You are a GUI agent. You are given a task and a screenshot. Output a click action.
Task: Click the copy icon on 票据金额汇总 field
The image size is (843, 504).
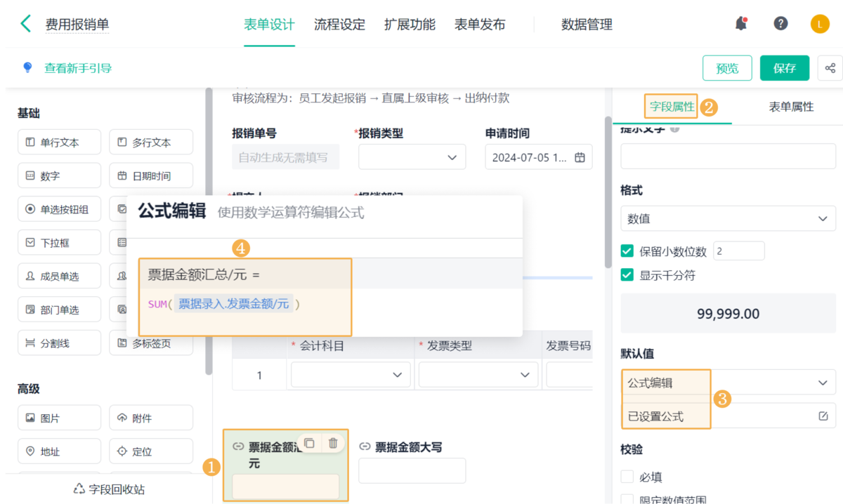pos(309,443)
